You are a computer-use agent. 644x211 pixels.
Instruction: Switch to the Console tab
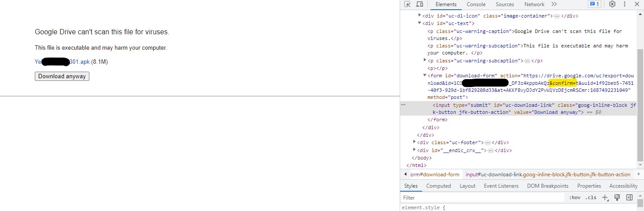click(476, 4)
